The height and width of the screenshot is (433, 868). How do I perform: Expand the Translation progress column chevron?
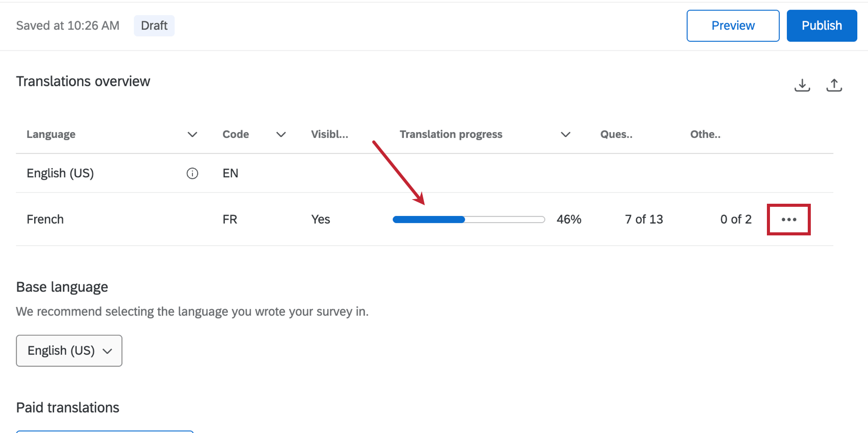[565, 134]
